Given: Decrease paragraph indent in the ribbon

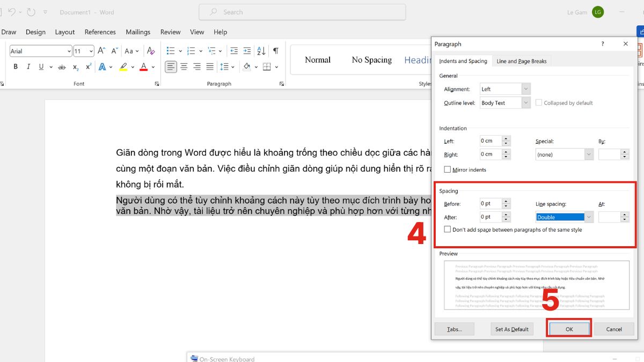Looking at the screenshot, I should point(234,51).
